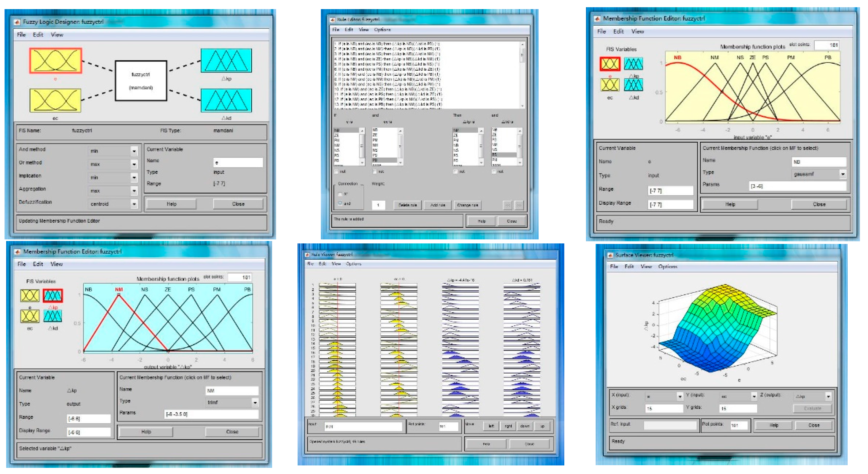The width and height of the screenshot is (868, 474).
Task: Select the 'or' connection option in Rule Editor
Action: [340, 194]
